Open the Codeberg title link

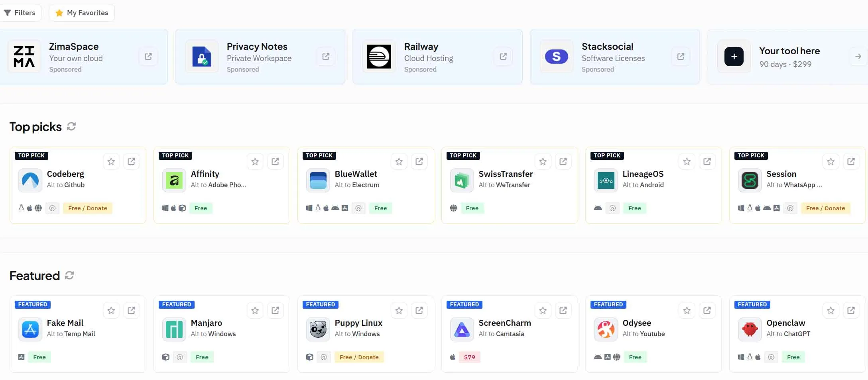[65, 174]
